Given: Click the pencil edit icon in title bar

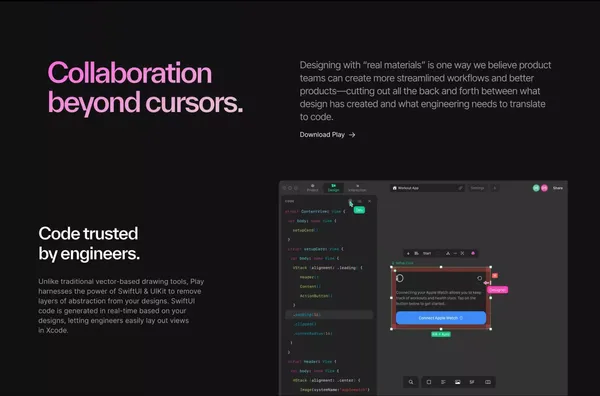Looking at the screenshot, I should (460, 188).
